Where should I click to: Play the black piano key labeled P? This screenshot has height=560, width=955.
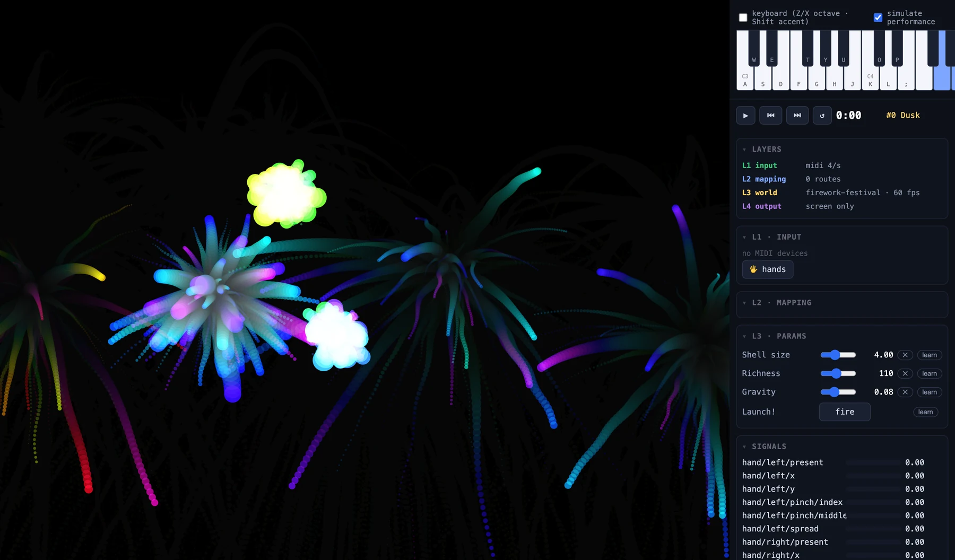click(x=897, y=48)
